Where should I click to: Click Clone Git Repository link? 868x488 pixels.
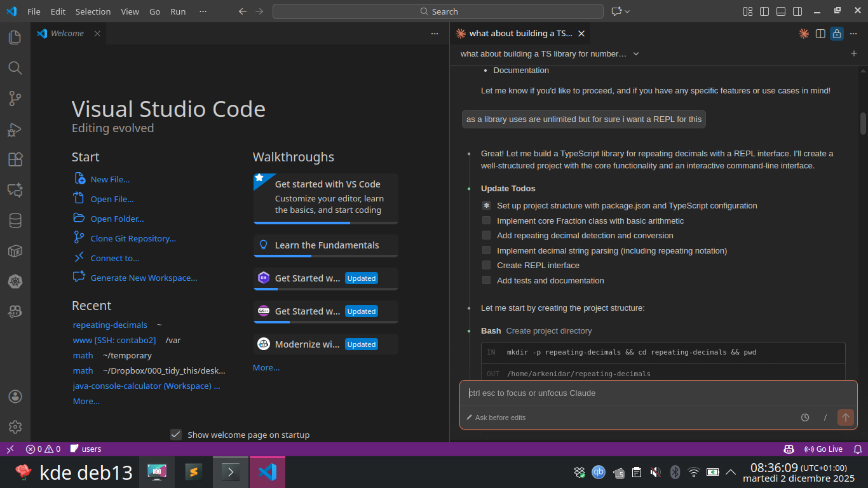click(x=133, y=238)
